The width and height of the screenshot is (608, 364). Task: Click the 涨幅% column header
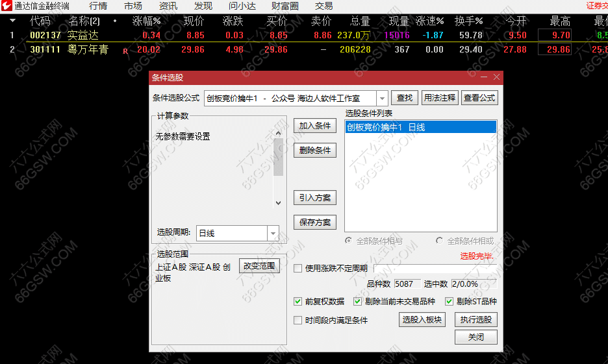pyautogui.click(x=146, y=21)
